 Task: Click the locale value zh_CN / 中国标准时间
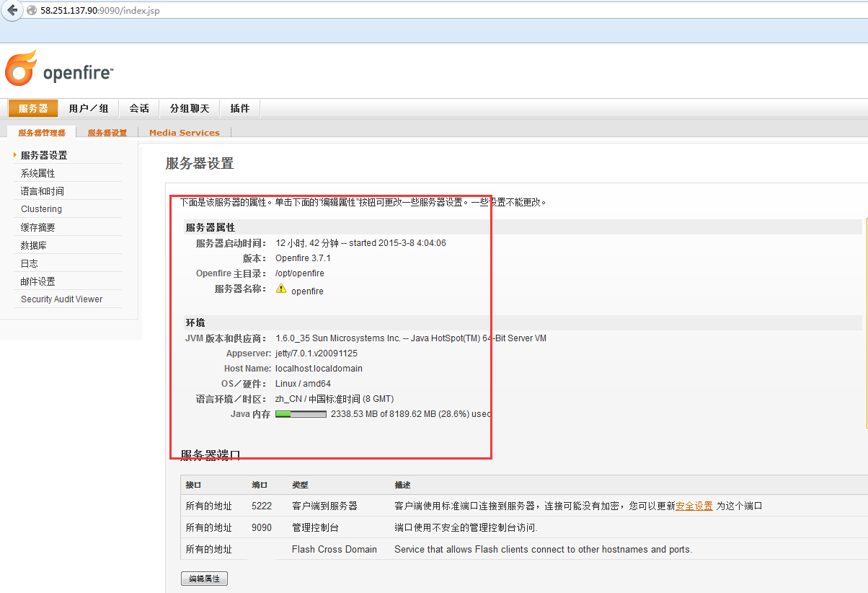[335, 399]
